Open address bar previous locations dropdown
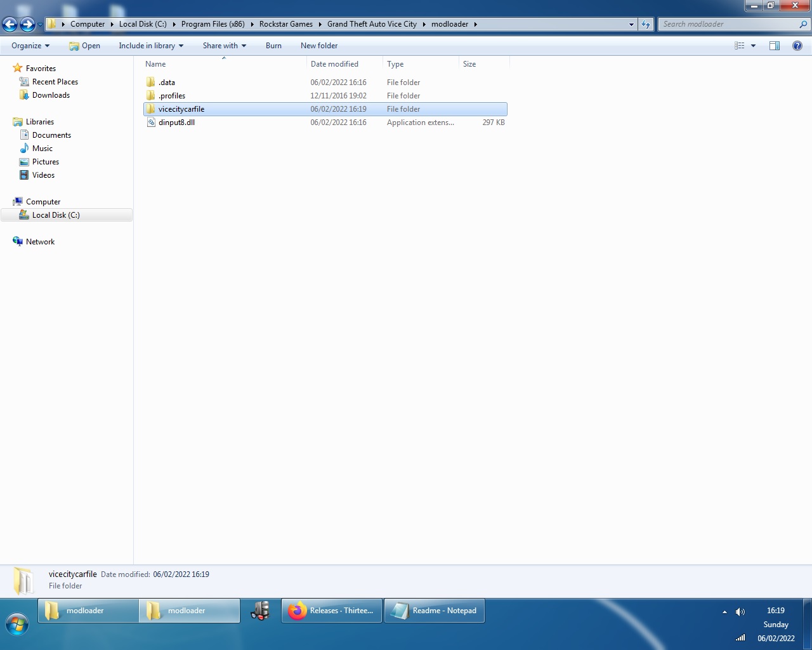 pos(631,24)
